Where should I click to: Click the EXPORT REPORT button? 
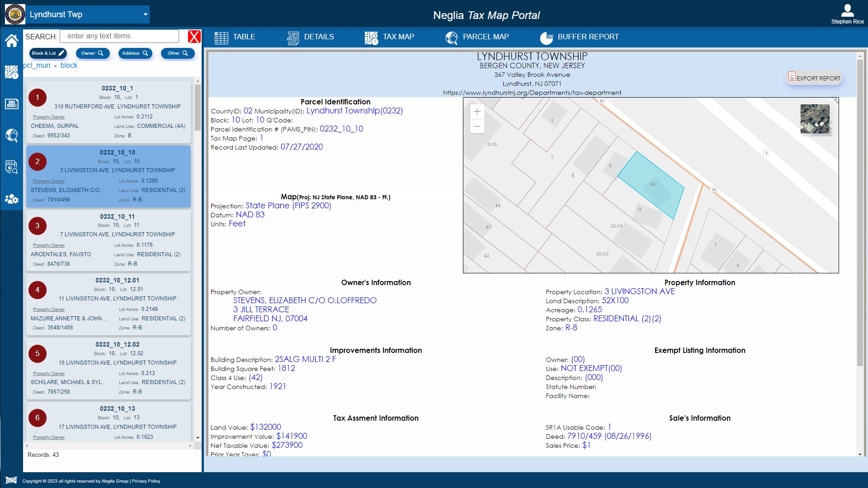[814, 78]
